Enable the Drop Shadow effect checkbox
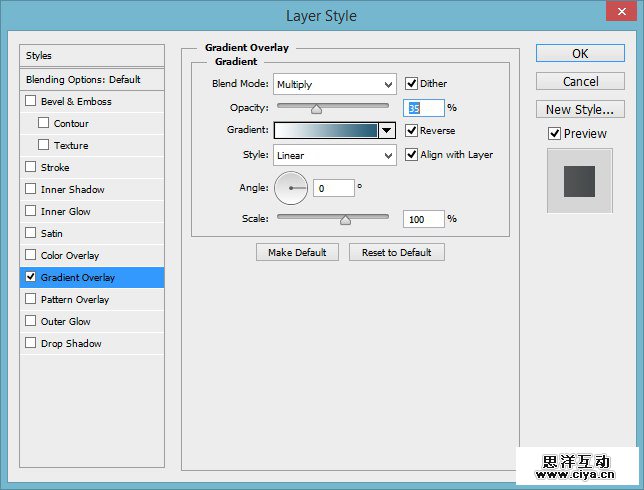The width and height of the screenshot is (644, 490). 31,344
